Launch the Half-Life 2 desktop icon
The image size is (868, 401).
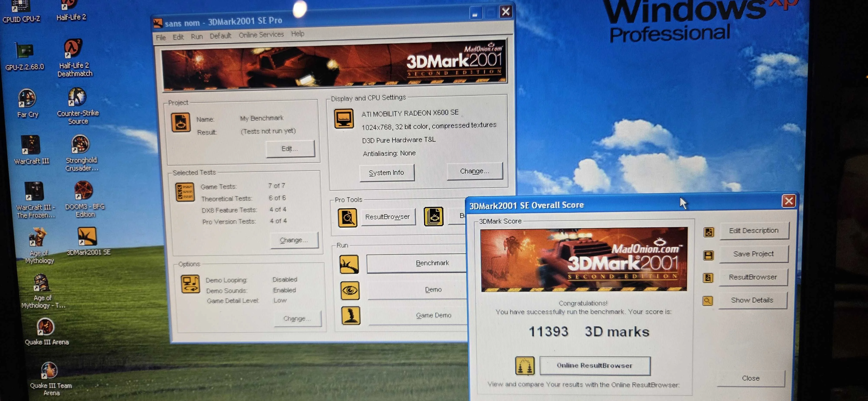[71, 10]
